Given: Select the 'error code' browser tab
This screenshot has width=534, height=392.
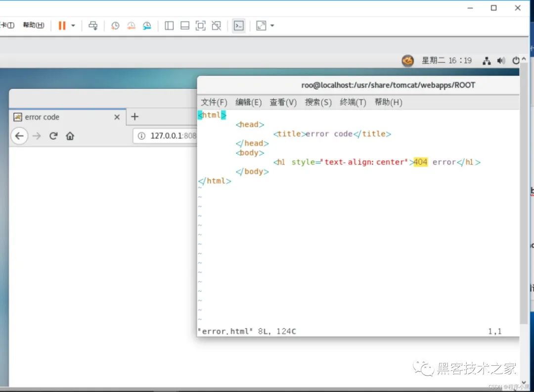Looking at the screenshot, I should pyautogui.click(x=68, y=117).
